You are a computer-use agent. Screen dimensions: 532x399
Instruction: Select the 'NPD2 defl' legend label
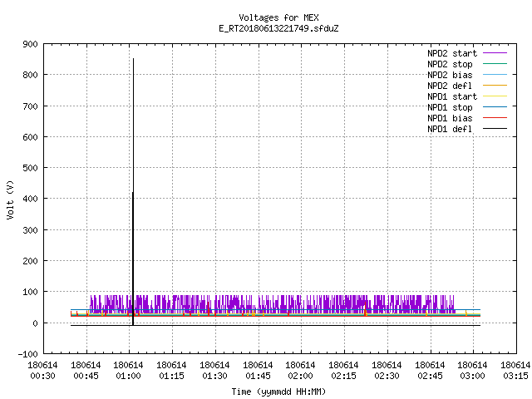pyautogui.click(x=450, y=86)
